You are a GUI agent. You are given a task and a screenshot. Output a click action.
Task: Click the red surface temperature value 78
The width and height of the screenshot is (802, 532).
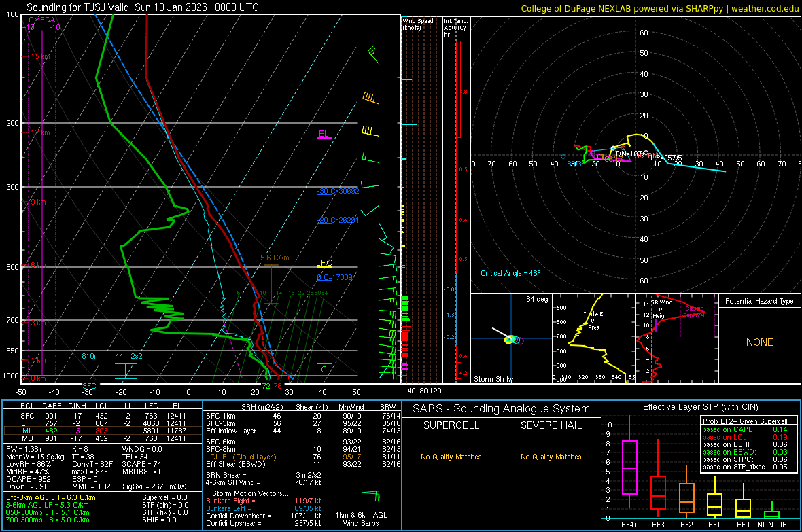pos(277,386)
